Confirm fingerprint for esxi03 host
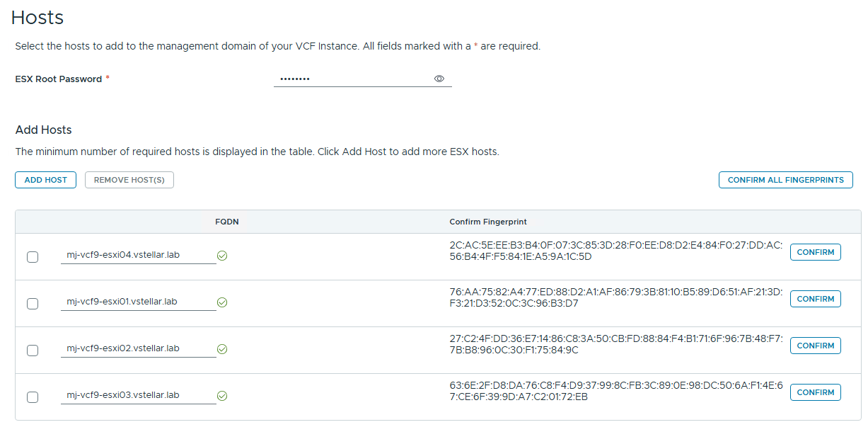This screenshot has height=427, width=868. (815, 392)
